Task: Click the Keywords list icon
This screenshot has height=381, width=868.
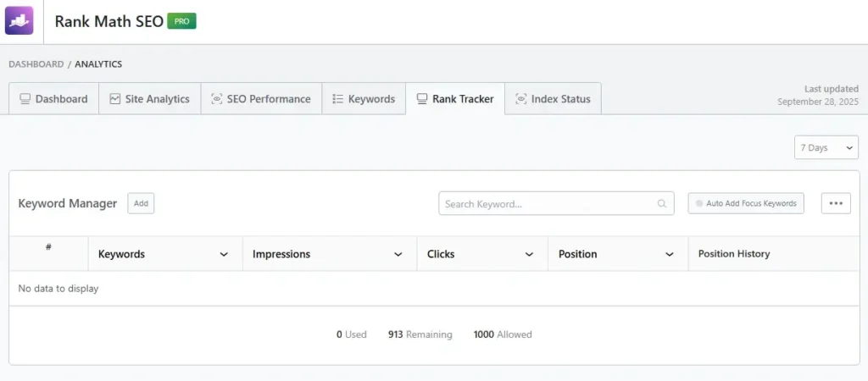Action: coord(337,99)
